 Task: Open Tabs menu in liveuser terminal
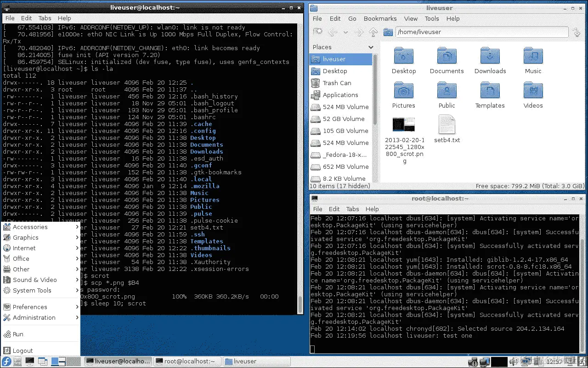[x=45, y=18]
